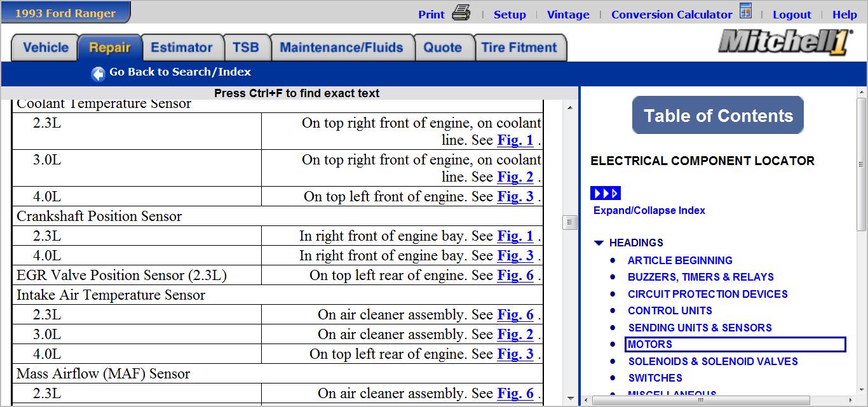Image resolution: width=868 pixels, height=407 pixels.
Task: Select the 'Mass Airflow (MAF) Sensor' row text
Action: [x=104, y=374]
